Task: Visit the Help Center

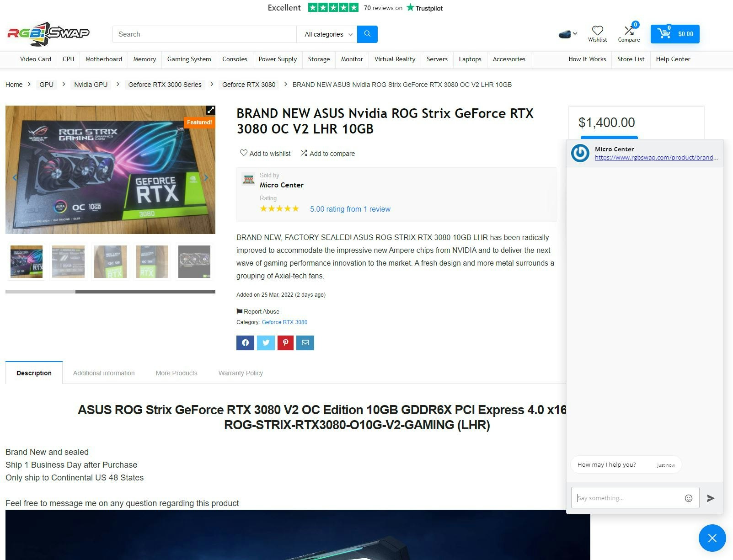Action: 673,59
